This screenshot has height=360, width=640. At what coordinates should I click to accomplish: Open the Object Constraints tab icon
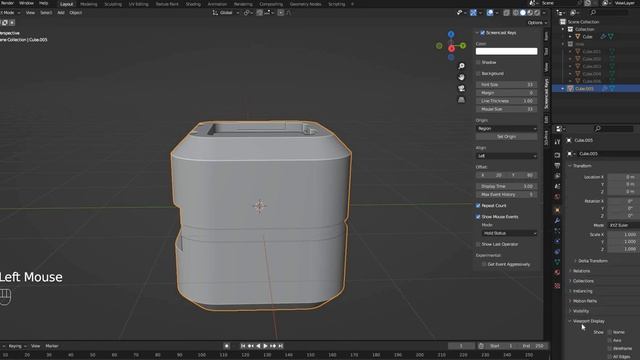pyautogui.click(x=557, y=252)
